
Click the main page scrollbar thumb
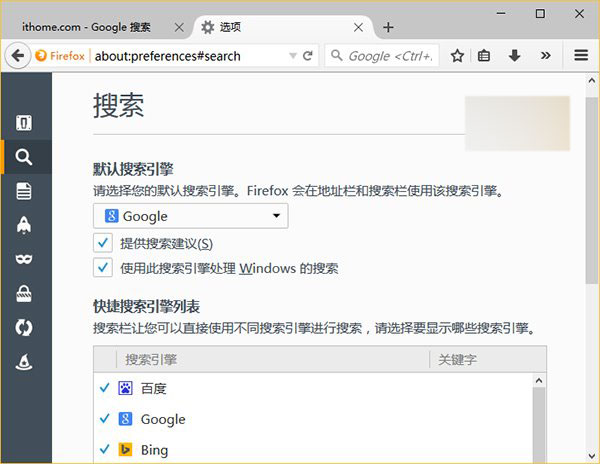click(x=592, y=190)
